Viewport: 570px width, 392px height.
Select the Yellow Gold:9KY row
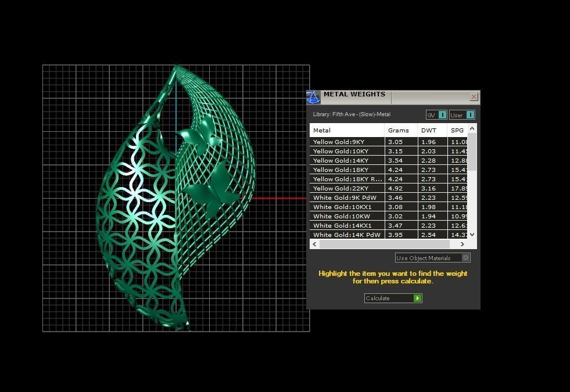(x=389, y=142)
